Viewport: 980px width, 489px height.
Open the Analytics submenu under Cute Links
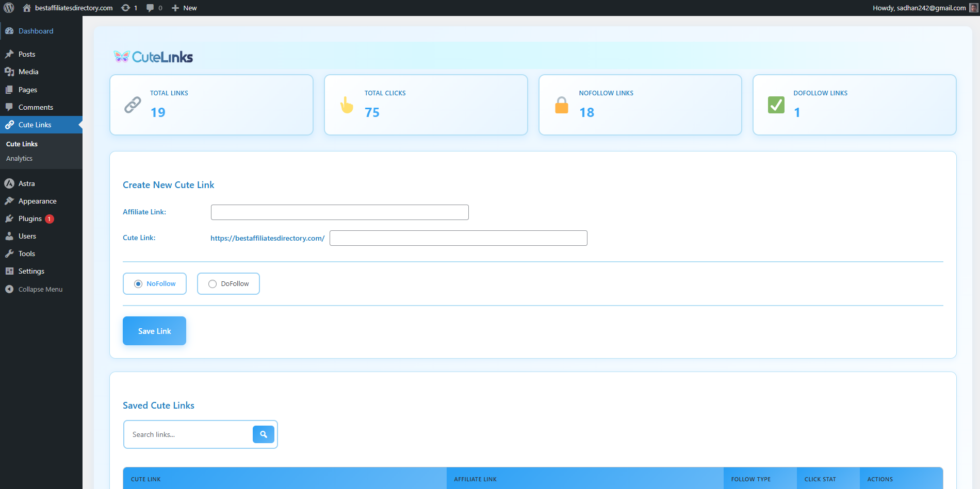click(x=19, y=158)
